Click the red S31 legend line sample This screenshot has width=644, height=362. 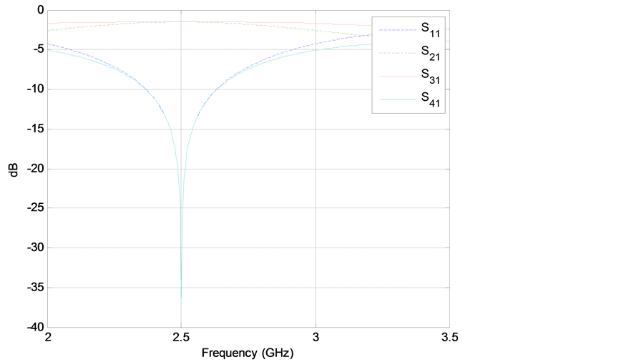coord(396,75)
